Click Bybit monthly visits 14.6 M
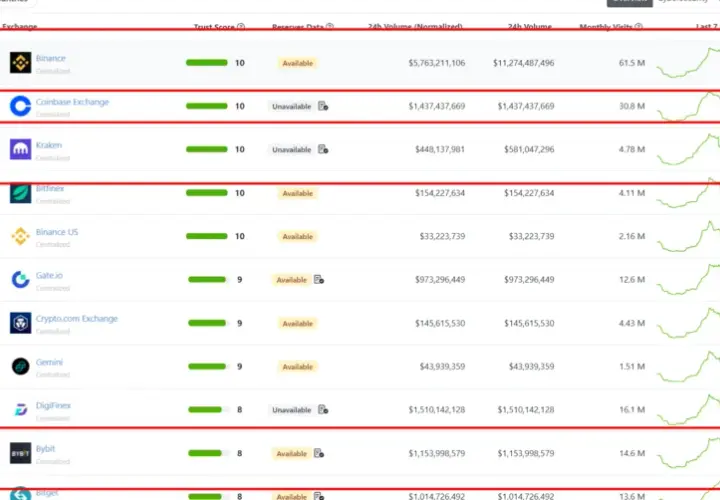Viewport: 720px width, 500px height. (632, 453)
